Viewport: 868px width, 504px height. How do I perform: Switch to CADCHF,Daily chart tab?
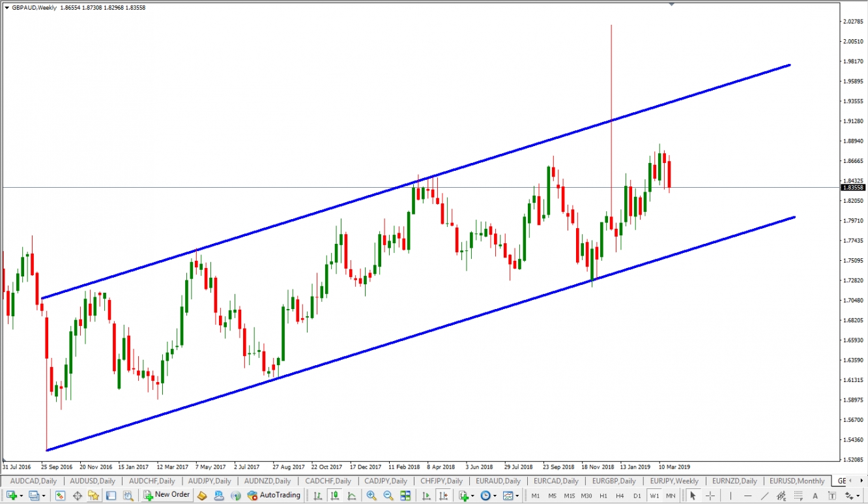coord(328,481)
